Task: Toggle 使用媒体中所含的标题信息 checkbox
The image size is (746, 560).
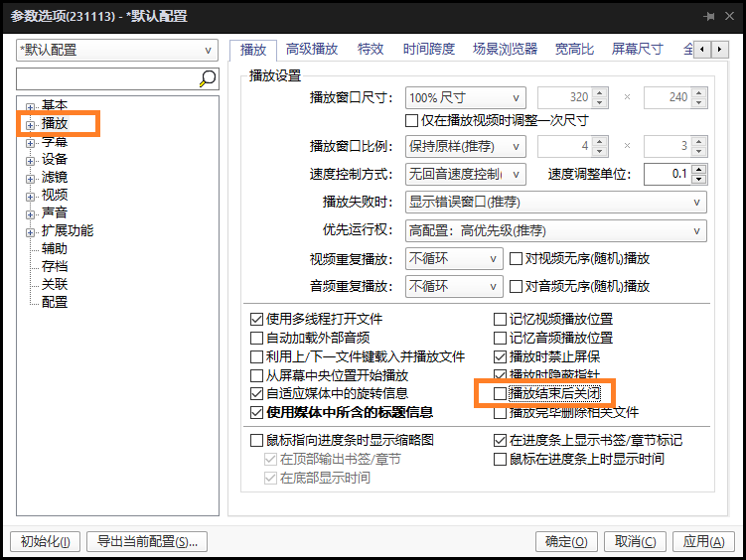Action: [256, 413]
